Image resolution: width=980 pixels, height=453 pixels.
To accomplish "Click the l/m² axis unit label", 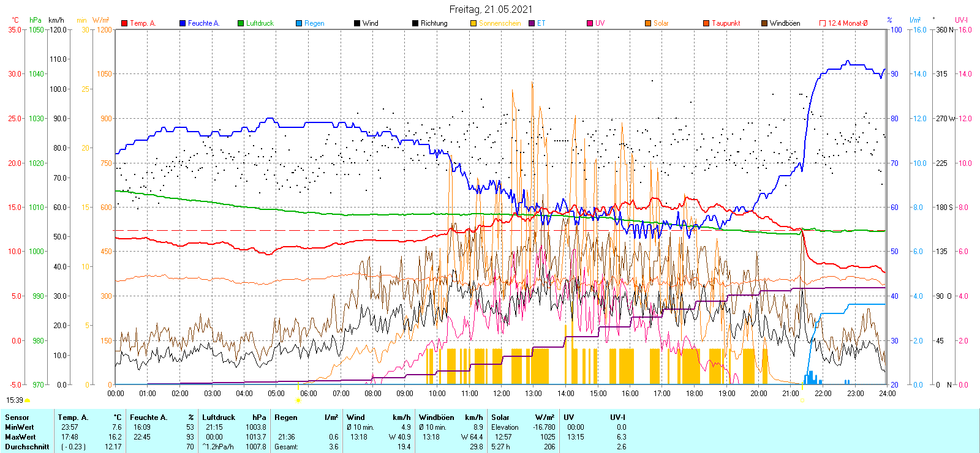I will coord(915,20).
